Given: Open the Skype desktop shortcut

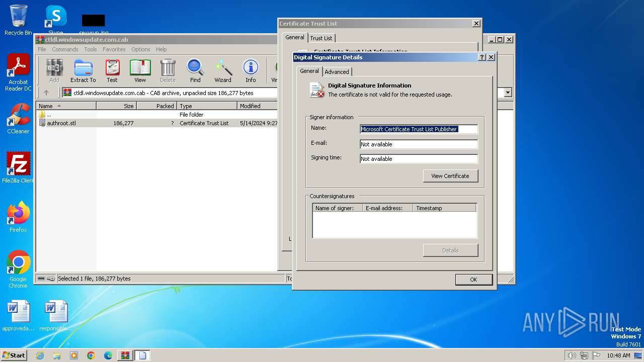Looking at the screenshot, I should pyautogui.click(x=55, y=20).
